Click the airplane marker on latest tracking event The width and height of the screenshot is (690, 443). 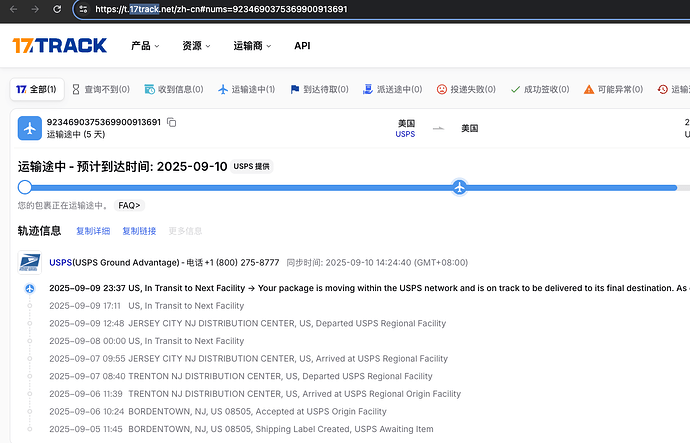29,289
